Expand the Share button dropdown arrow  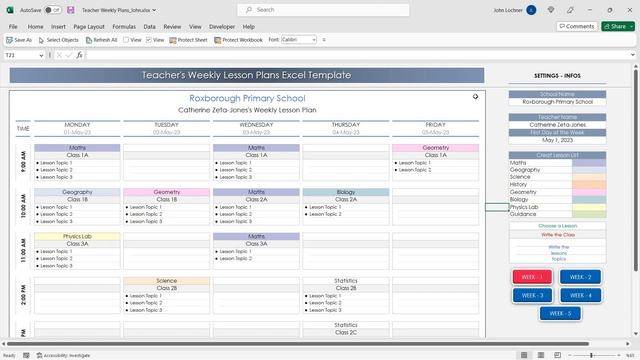632,26
